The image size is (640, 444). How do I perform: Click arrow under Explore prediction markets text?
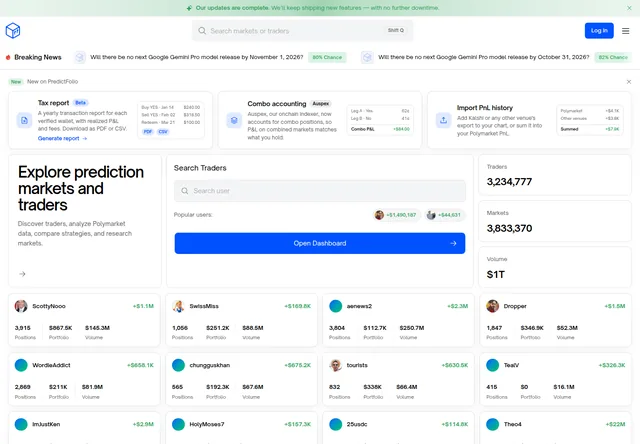[22, 274]
